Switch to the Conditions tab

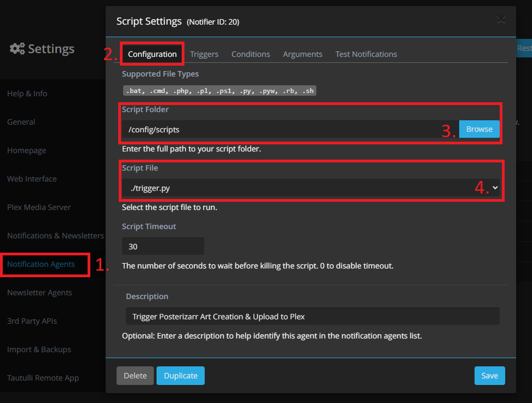tap(250, 54)
